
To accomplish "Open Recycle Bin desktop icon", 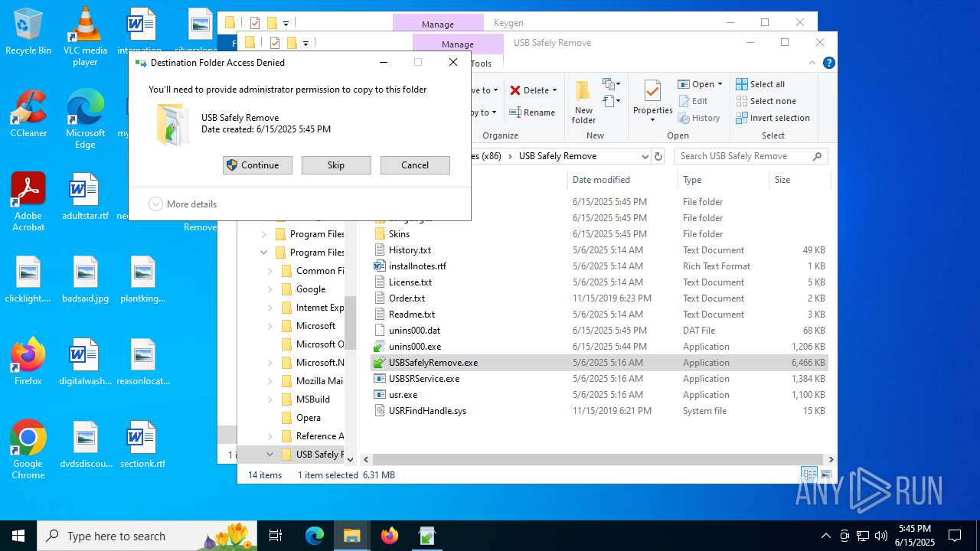I will point(28,32).
